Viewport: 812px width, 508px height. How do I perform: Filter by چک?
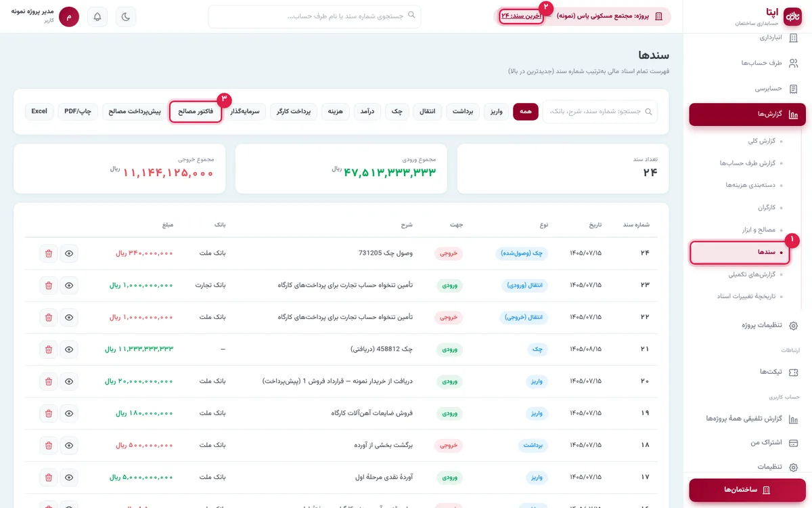tap(397, 112)
